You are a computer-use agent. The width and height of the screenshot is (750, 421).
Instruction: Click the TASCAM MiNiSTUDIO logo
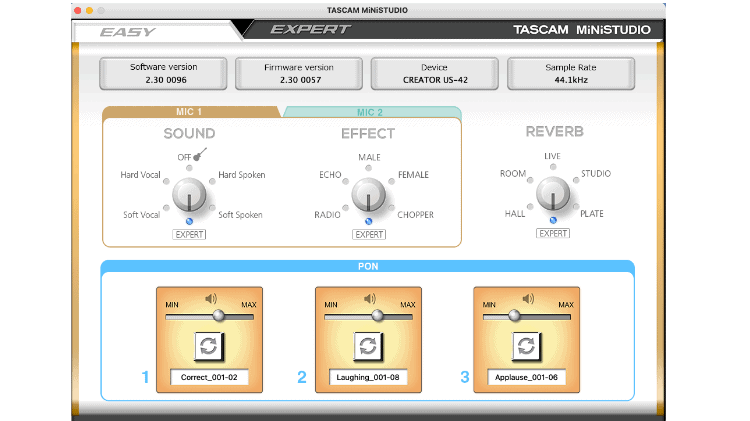582,30
